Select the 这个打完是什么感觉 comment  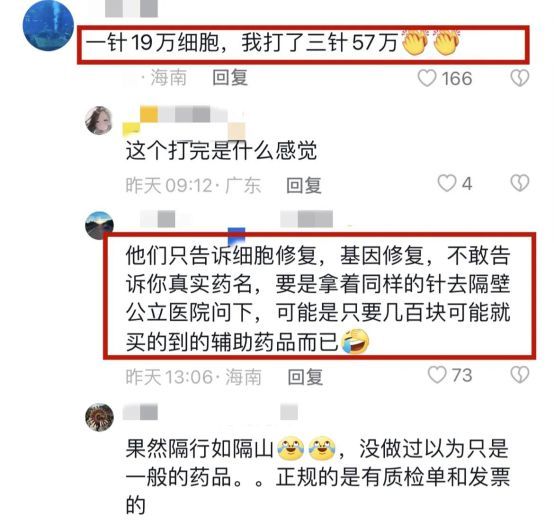click(x=221, y=151)
